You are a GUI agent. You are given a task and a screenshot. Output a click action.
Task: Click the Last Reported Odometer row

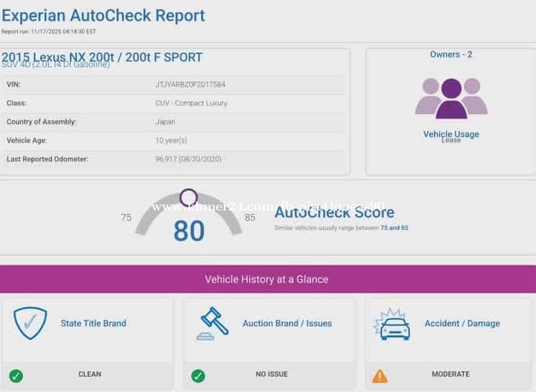pyautogui.click(x=173, y=159)
